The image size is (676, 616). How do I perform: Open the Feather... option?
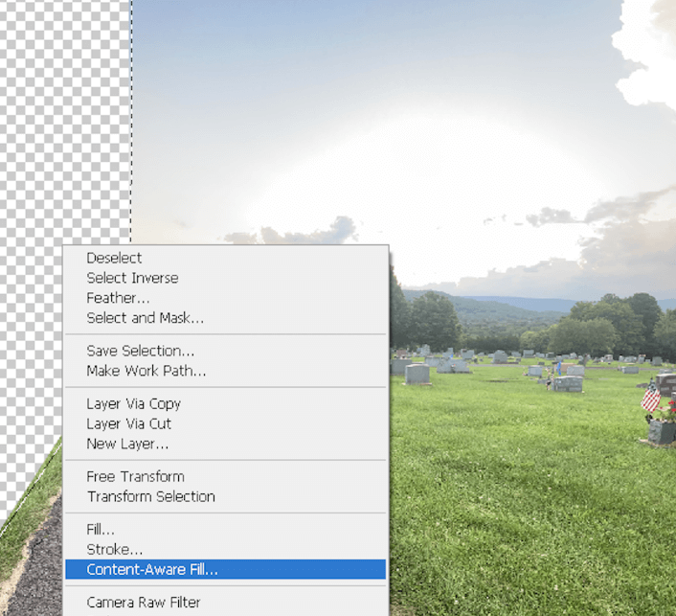(225, 298)
